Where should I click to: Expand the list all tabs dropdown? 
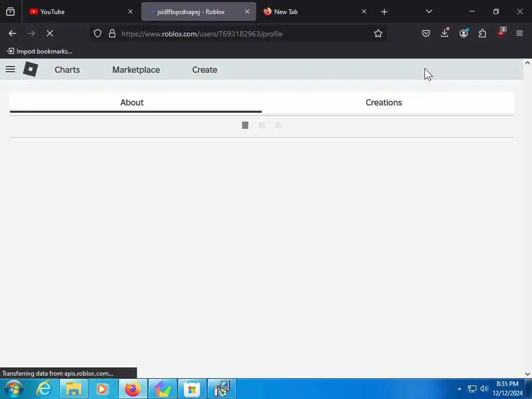(x=429, y=11)
